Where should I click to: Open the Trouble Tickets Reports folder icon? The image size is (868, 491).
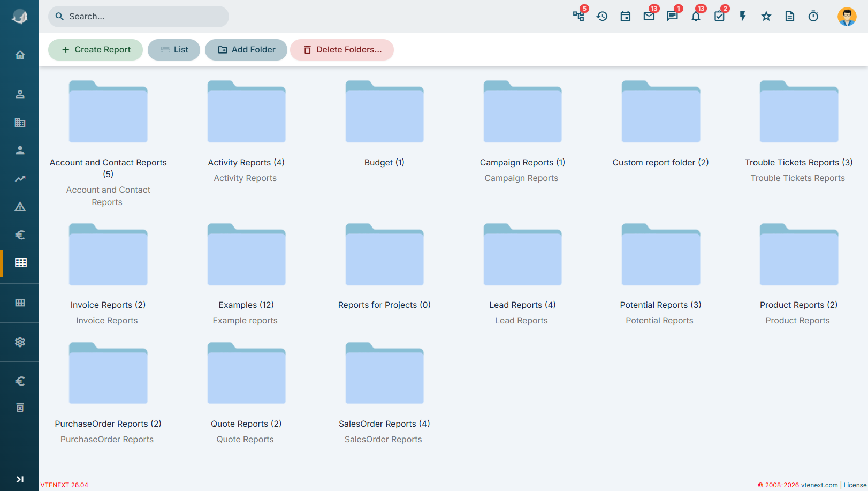click(x=798, y=111)
